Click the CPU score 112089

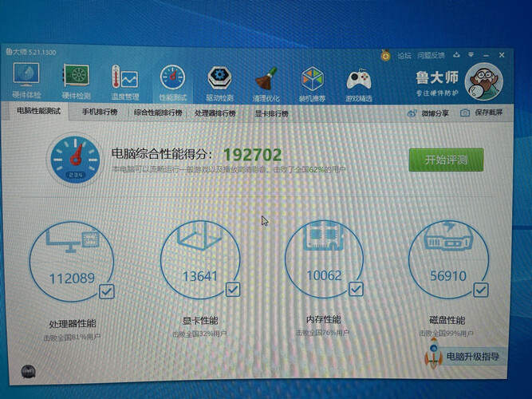[72, 279]
